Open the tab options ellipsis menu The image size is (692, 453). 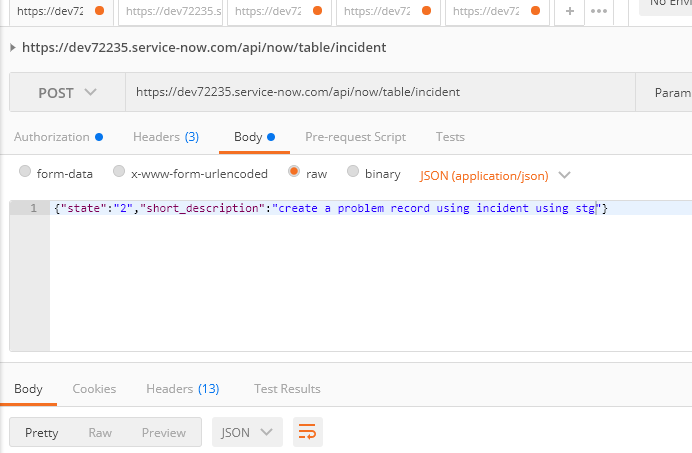598,11
